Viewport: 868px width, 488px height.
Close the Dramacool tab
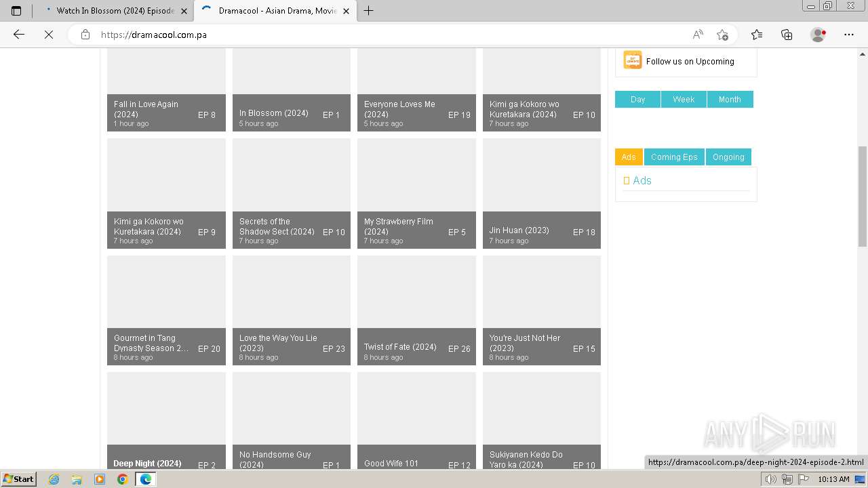coord(347,11)
